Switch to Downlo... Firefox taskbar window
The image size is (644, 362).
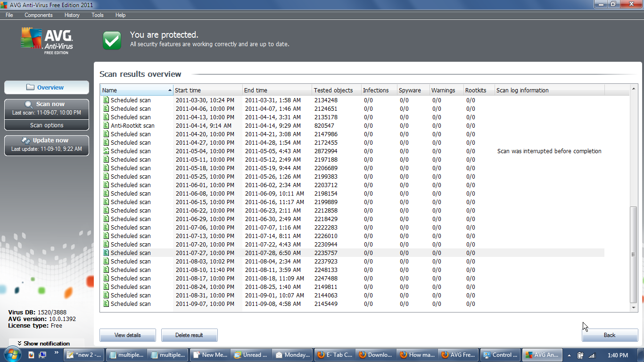click(376, 355)
